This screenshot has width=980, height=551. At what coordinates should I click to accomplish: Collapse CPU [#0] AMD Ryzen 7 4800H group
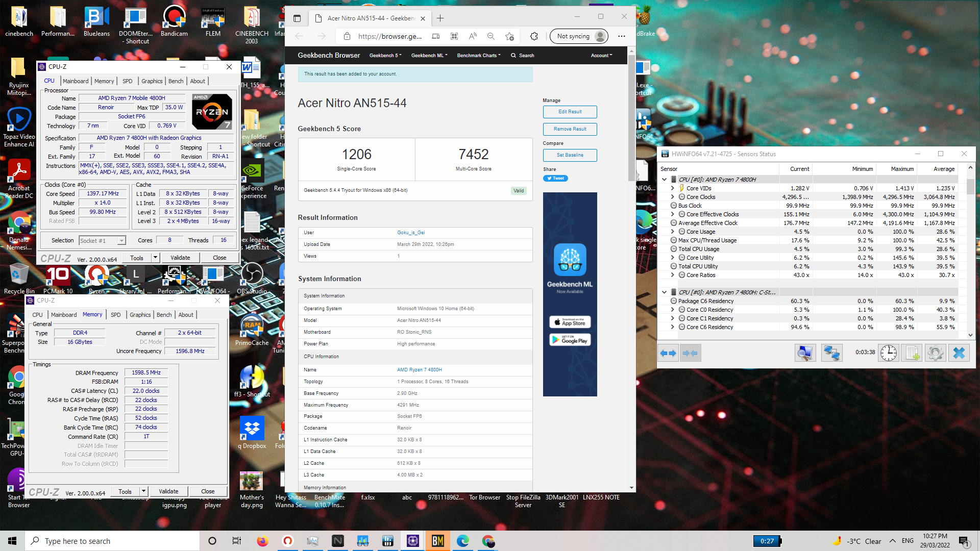click(664, 180)
